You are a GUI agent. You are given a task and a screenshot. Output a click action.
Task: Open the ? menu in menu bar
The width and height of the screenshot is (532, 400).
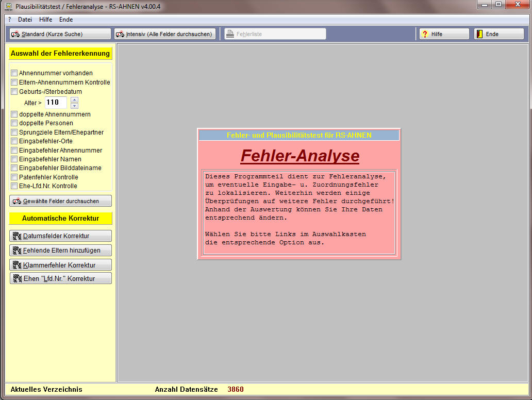pos(9,20)
